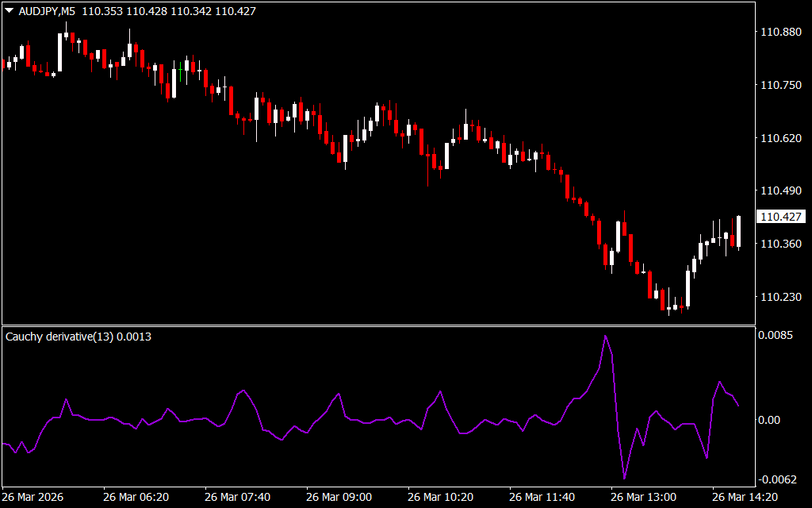Click the 0.0085 indicator scale label

[777, 336]
